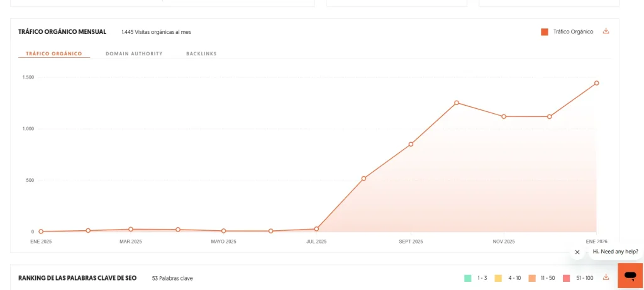This screenshot has width=644, height=290.
Task: Click the 11 - 50 legend color swatch
Action: (x=532, y=277)
